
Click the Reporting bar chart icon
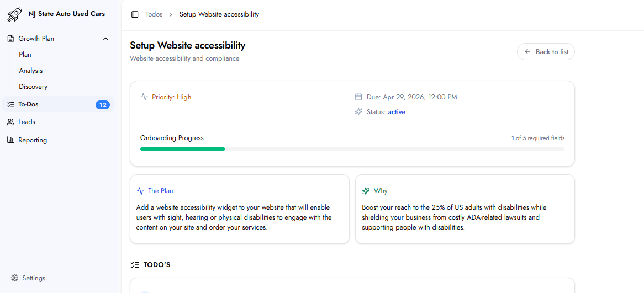(10, 140)
